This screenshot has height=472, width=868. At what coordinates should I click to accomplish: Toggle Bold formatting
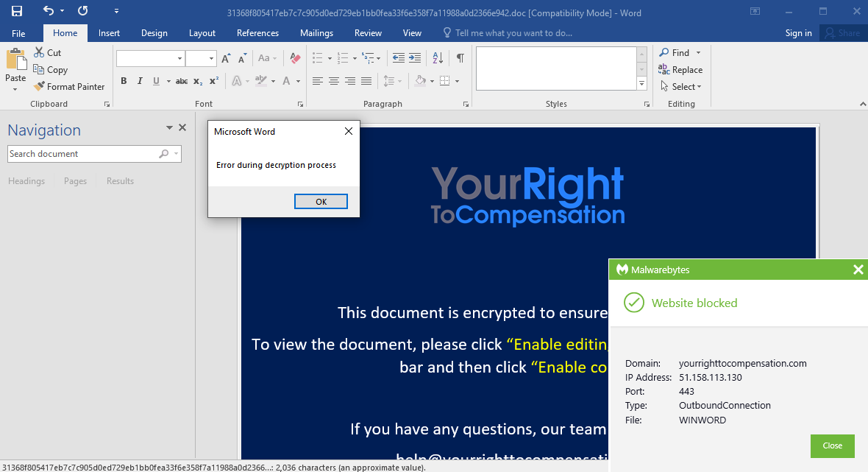pos(124,81)
